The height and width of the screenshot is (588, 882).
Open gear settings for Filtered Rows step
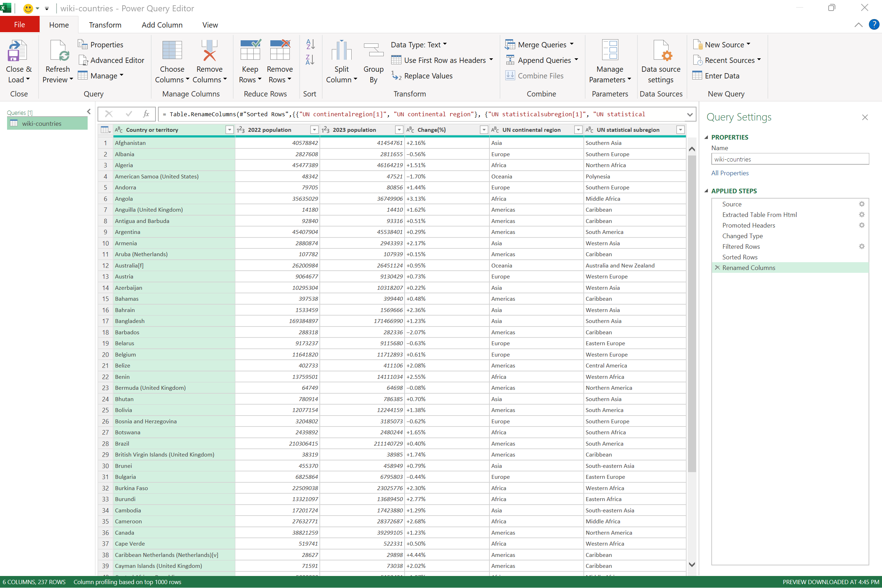862,246
